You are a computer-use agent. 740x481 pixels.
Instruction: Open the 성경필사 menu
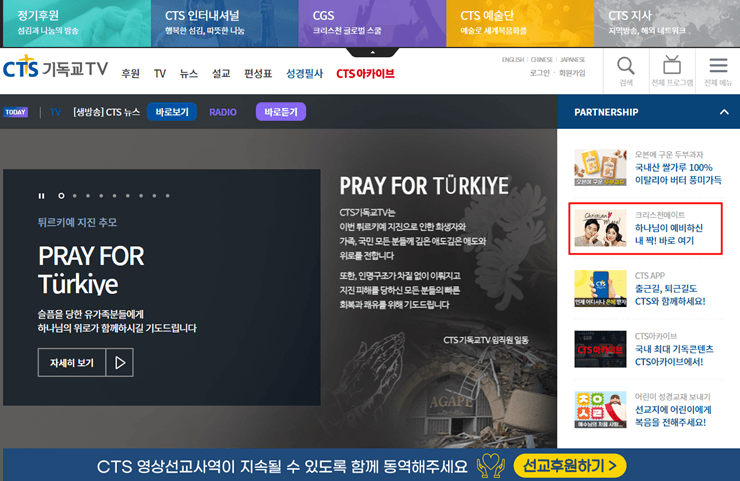coord(304,74)
